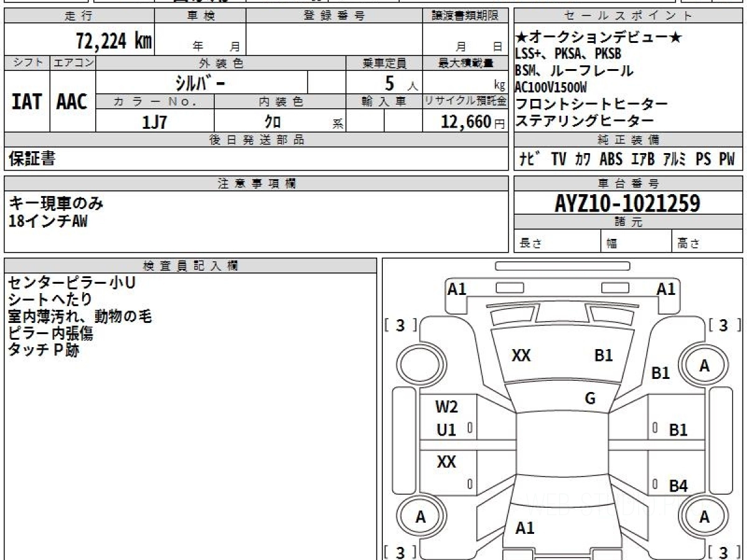The width and height of the screenshot is (747, 560).
Task: Select the B4 damage mark on diagram
Action: [x=678, y=487]
